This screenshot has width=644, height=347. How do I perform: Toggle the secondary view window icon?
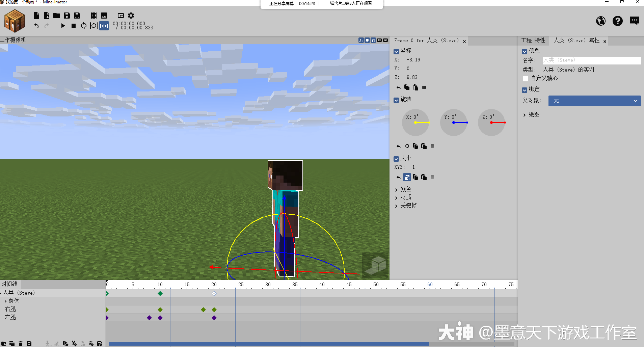point(121,16)
